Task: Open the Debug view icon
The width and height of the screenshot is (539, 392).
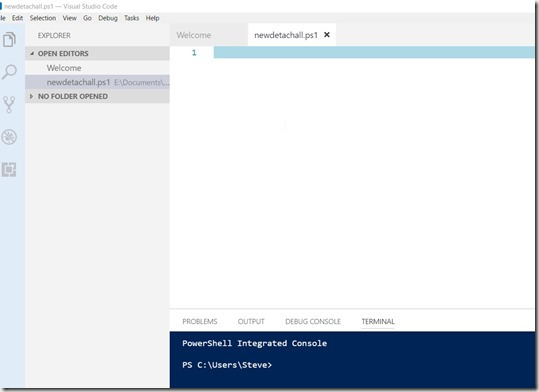Action: click(9, 137)
